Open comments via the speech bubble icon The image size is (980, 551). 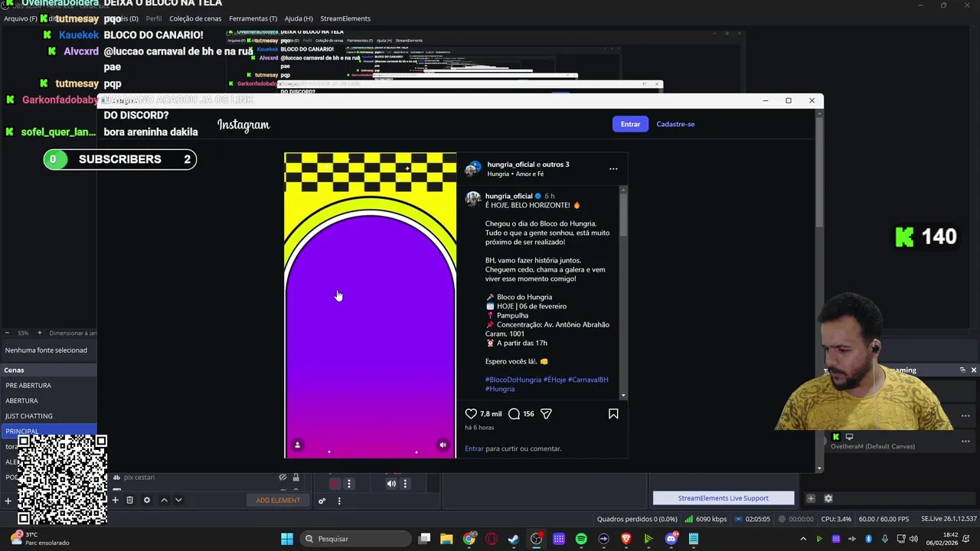[514, 413]
